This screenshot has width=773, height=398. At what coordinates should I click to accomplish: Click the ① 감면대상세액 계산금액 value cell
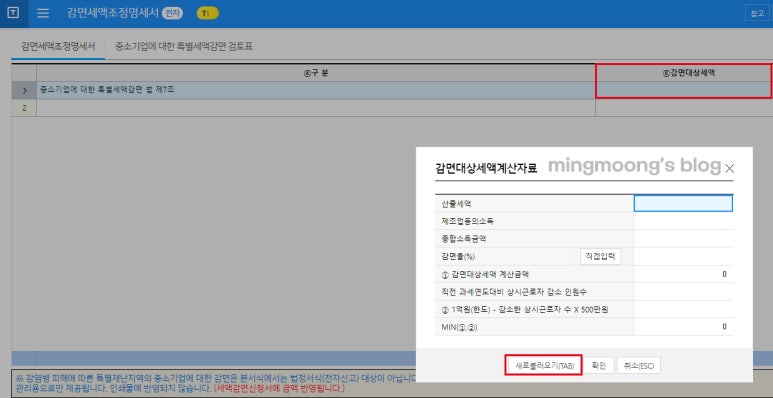(x=683, y=274)
